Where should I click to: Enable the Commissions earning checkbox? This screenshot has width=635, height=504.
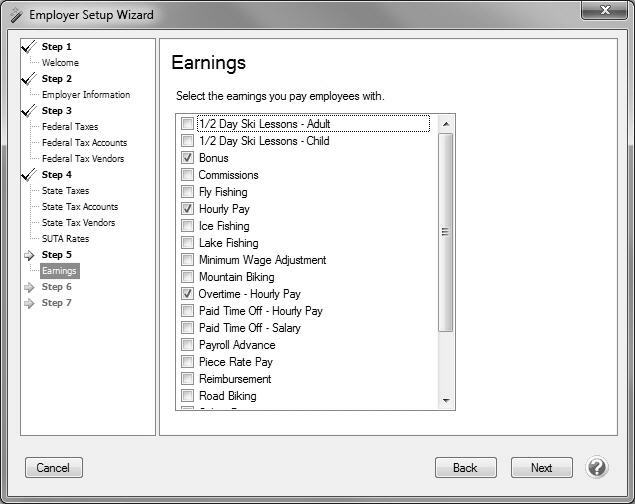(x=187, y=175)
